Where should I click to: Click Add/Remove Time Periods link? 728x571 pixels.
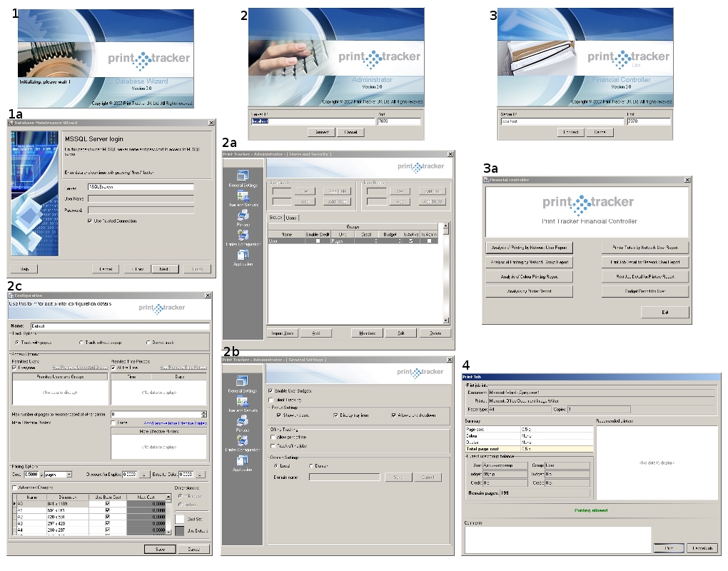(183, 368)
